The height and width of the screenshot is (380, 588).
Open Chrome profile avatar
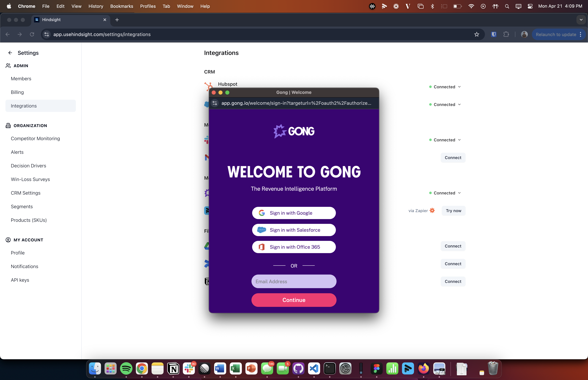pos(524,34)
